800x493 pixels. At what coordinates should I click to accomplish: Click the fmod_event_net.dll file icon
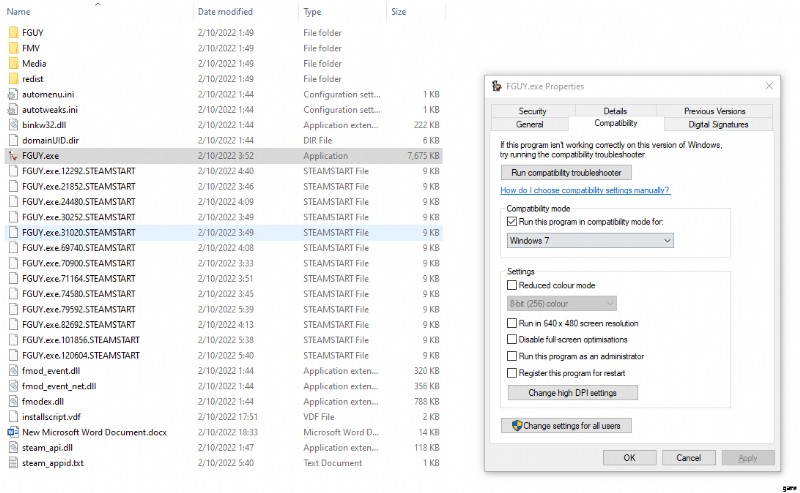(x=13, y=386)
